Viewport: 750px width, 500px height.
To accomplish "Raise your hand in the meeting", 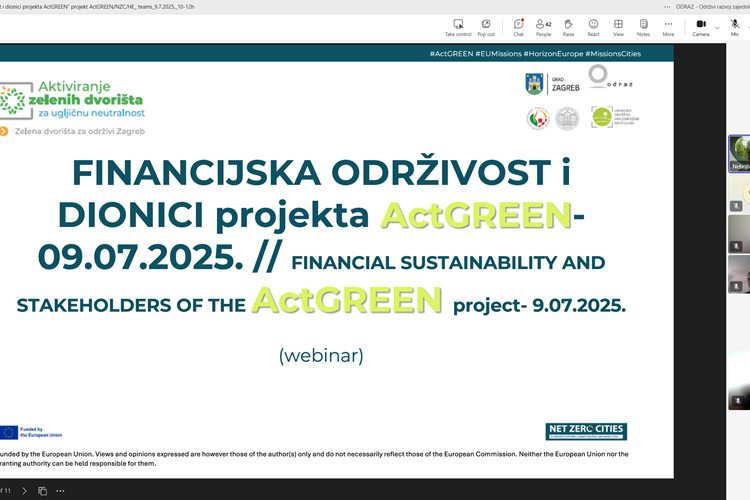I will (x=568, y=28).
